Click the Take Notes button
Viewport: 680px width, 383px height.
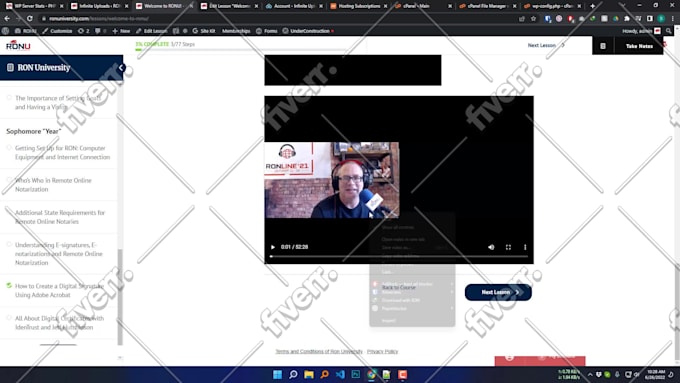coord(639,46)
